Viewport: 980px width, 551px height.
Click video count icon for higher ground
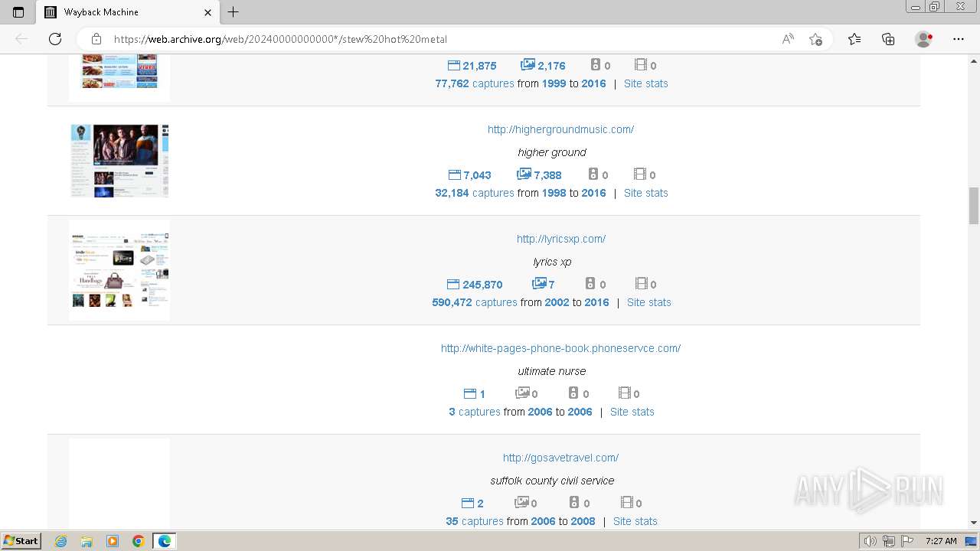639,174
